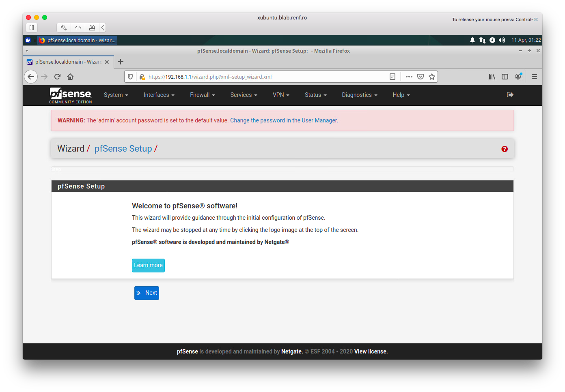Click the pfSense footer link
The image size is (565, 392).
pyautogui.click(x=188, y=351)
